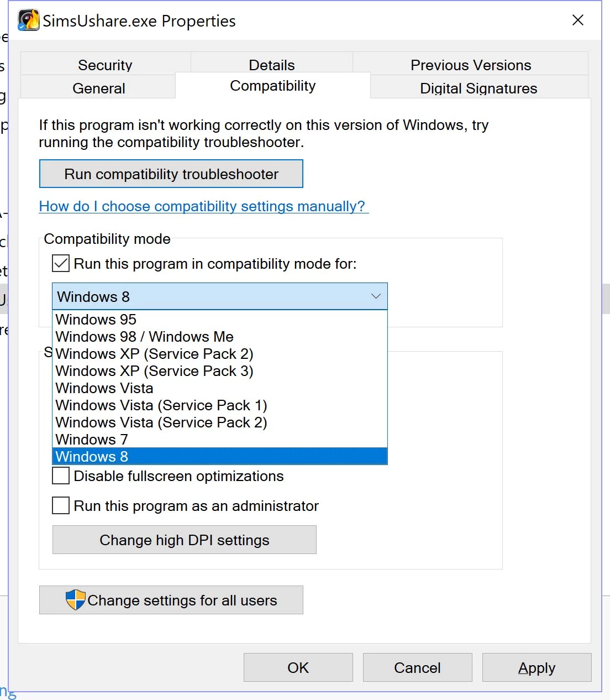Click the SimsUshare app icon in title bar
610x700 pixels.
[29, 20]
